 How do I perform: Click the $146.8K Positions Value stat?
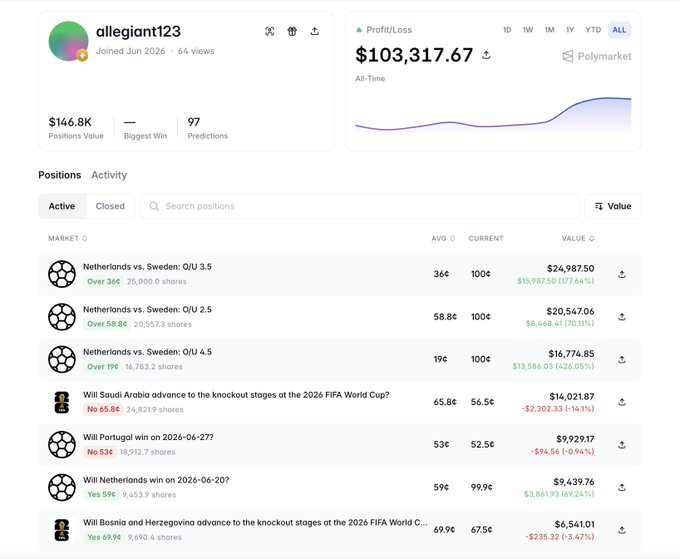click(76, 128)
